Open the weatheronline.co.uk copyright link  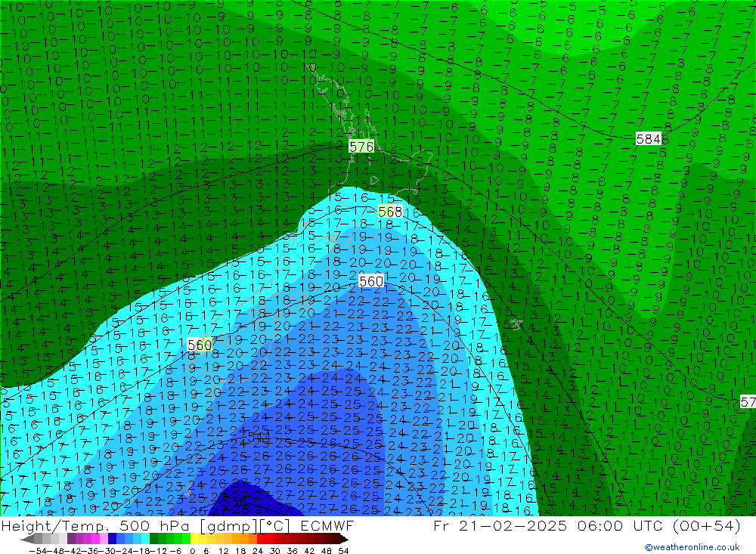pyautogui.click(x=692, y=547)
